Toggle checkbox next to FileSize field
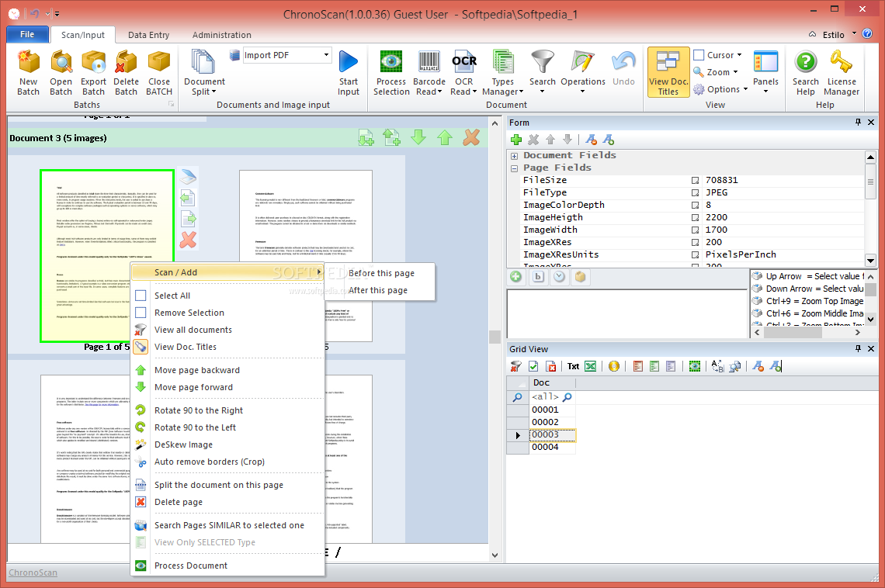 click(x=696, y=181)
